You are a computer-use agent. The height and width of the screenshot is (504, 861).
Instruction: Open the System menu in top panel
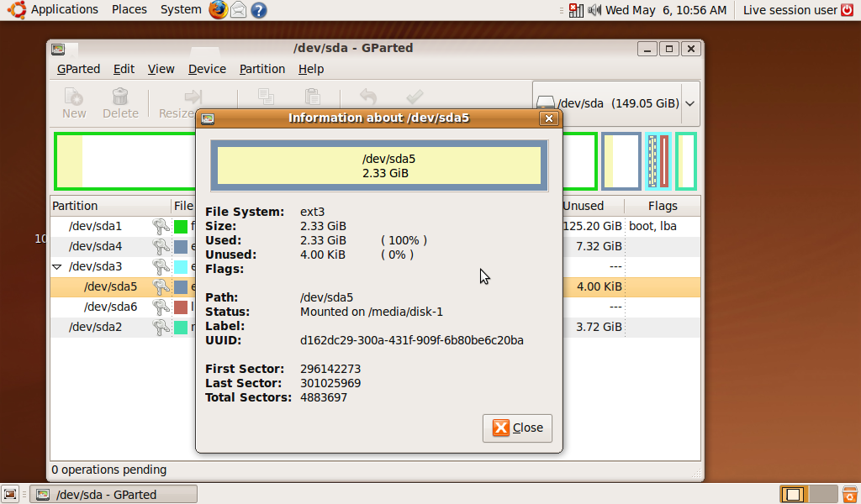181,10
